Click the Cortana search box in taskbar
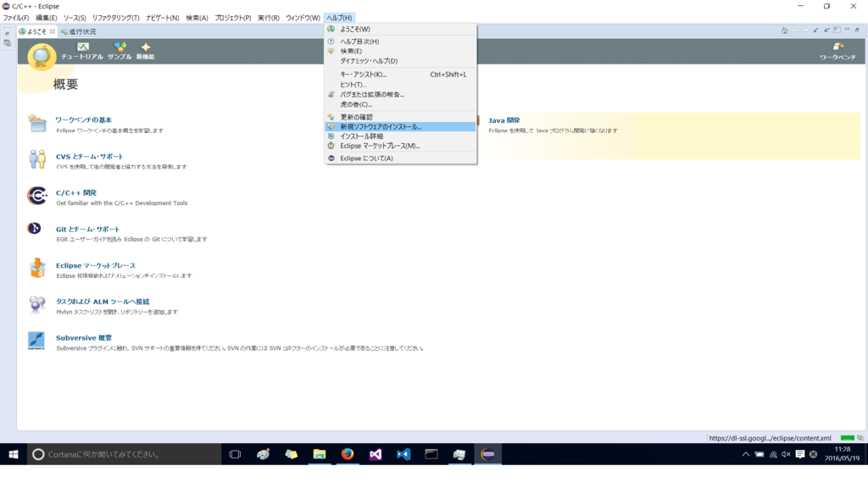 (x=125, y=454)
